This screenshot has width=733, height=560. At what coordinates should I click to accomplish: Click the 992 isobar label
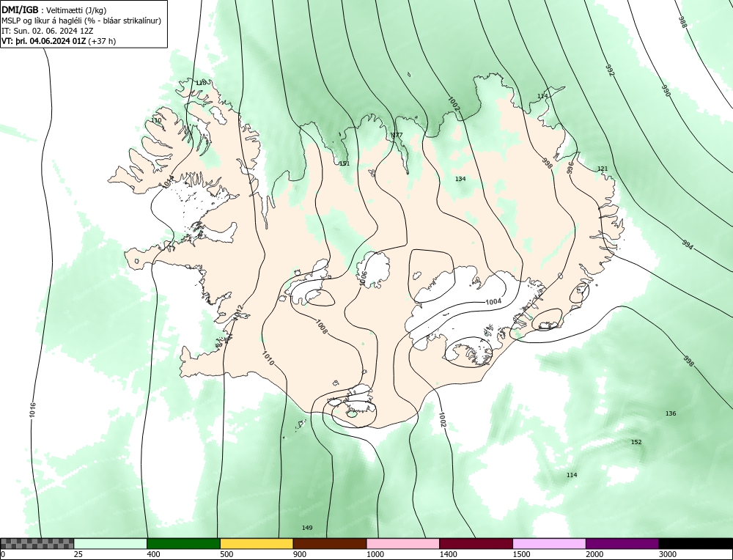610,70
